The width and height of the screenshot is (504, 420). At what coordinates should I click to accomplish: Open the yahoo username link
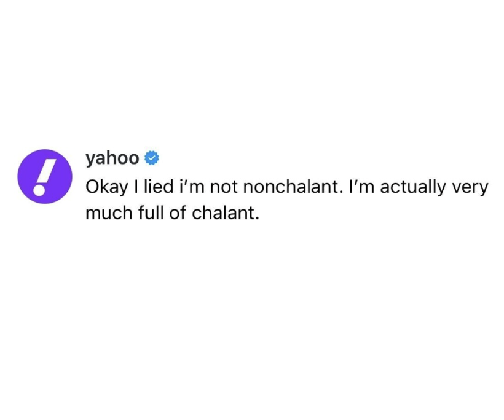pyautogui.click(x=112, y=158)
